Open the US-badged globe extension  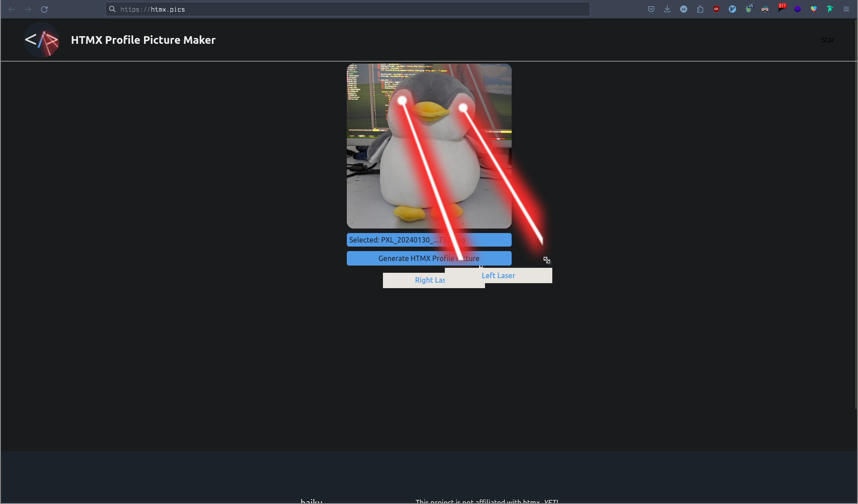pos(749,9)
